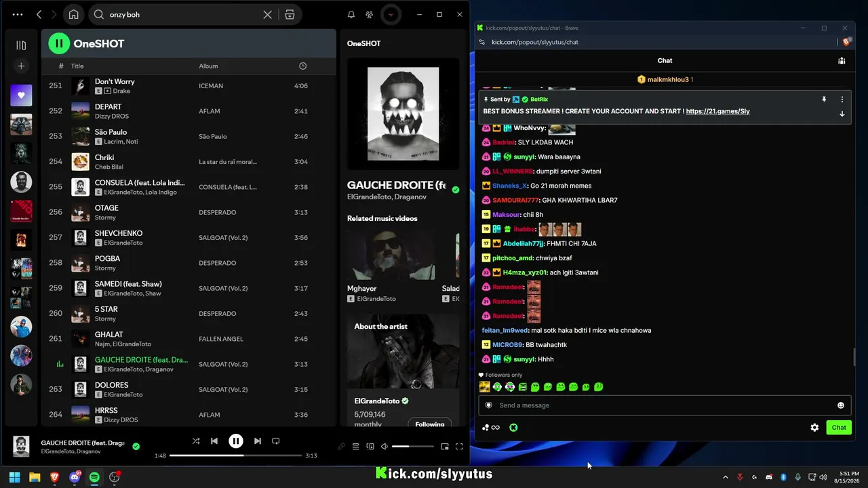868x488 pixels.
Task: Click the Send a message field
Action: pyautogui.click(x=663, y=405)
